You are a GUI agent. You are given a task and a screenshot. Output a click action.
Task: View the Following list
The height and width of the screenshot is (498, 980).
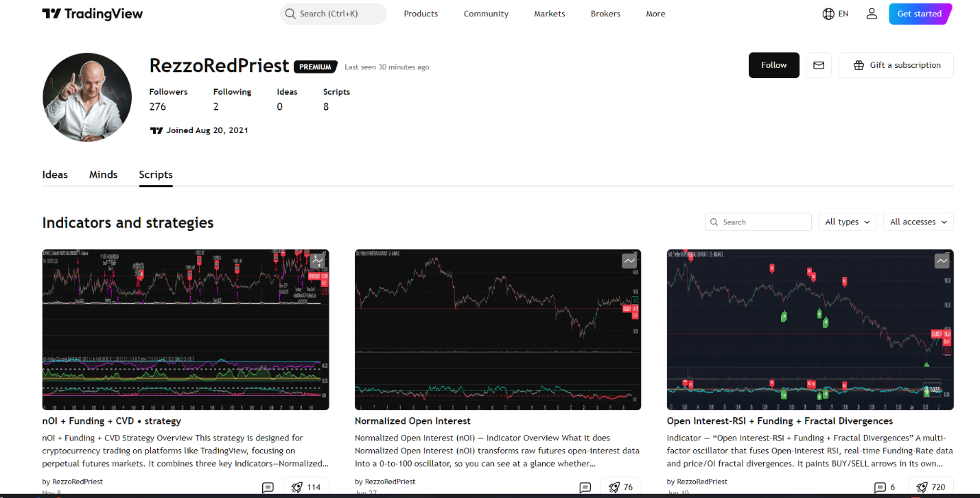(232, 99)
